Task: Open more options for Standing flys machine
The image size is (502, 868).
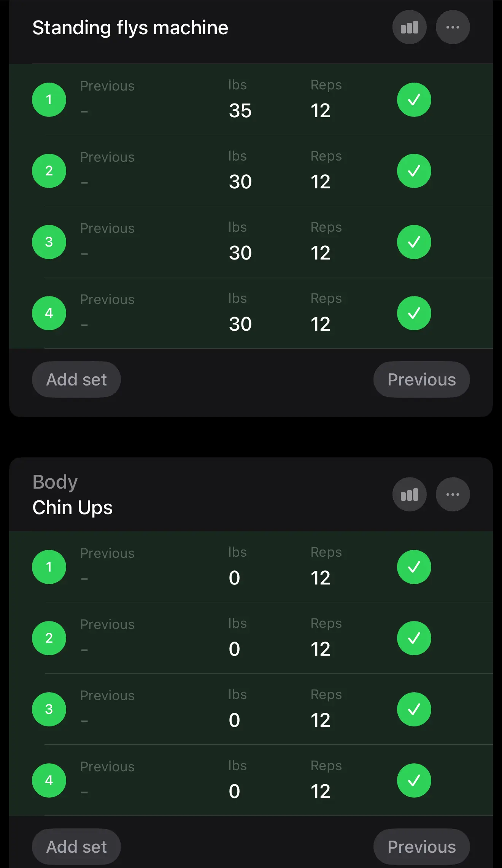Action: pyautogui.click(x=453, y=27)
